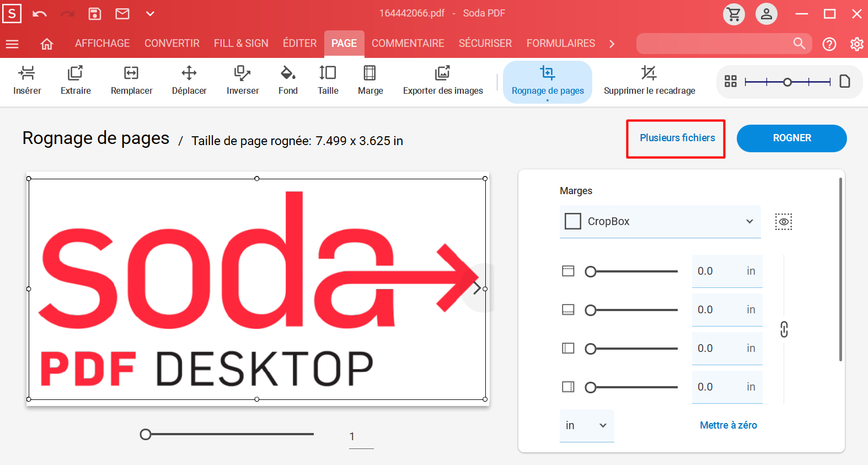Image resolution: width=868 pixels, height=465 pixels.
Task: Click the Inverser pages tool
Action: [x=243, y=81]
